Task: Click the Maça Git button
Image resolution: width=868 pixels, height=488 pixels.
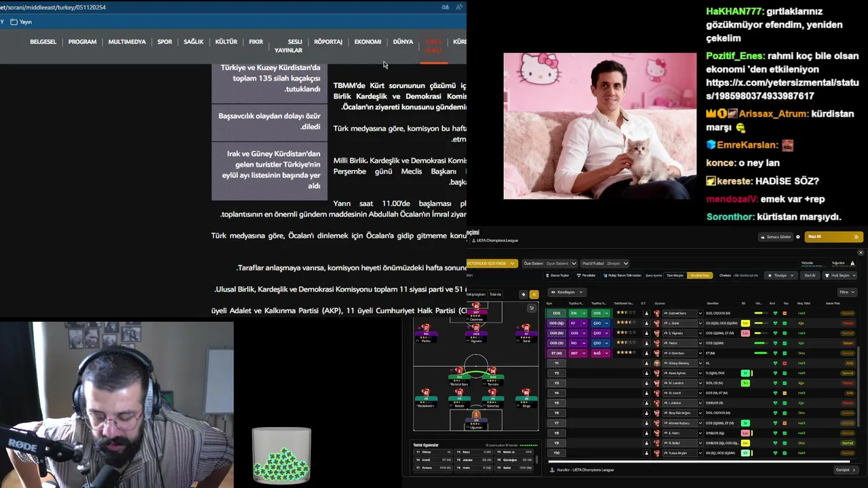Action: (x=833, y=237)
